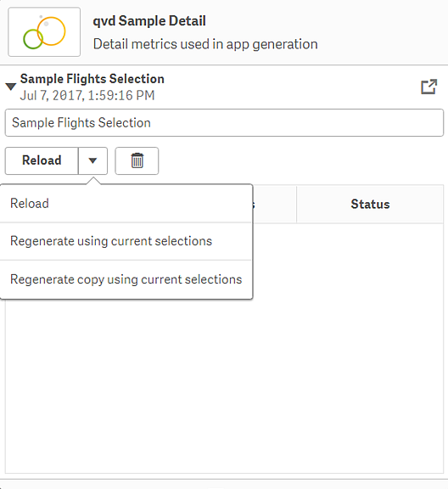
Task: Click the popover pointer below the dropdown arrow
Action: click(x=92, y=181)
